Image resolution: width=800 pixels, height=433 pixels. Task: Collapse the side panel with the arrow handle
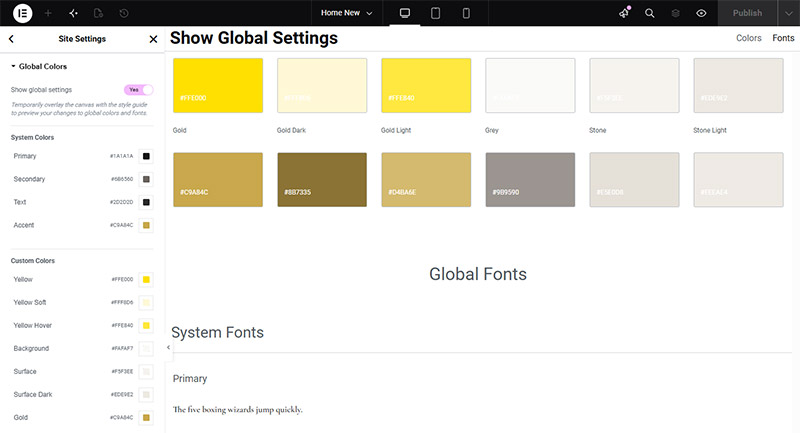point(168,347)
